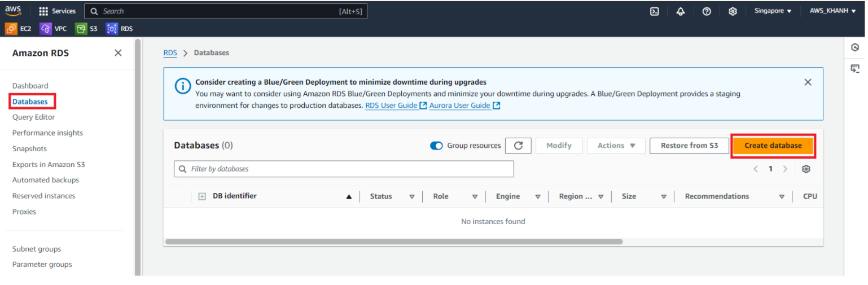The height and width of the screenshot is (285, 868).
Task: Click the horizontal table scrollbar
Action: (x=394, y=242)
